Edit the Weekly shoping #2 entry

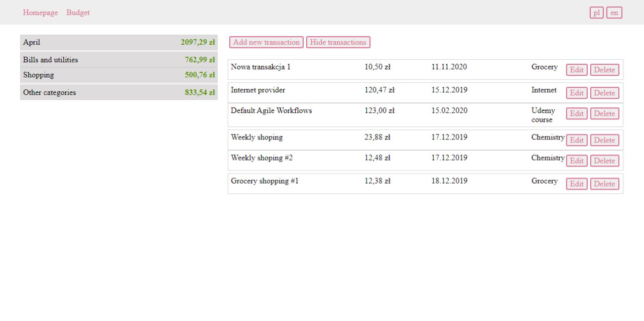pyautogui.click(x=576, y=160)
